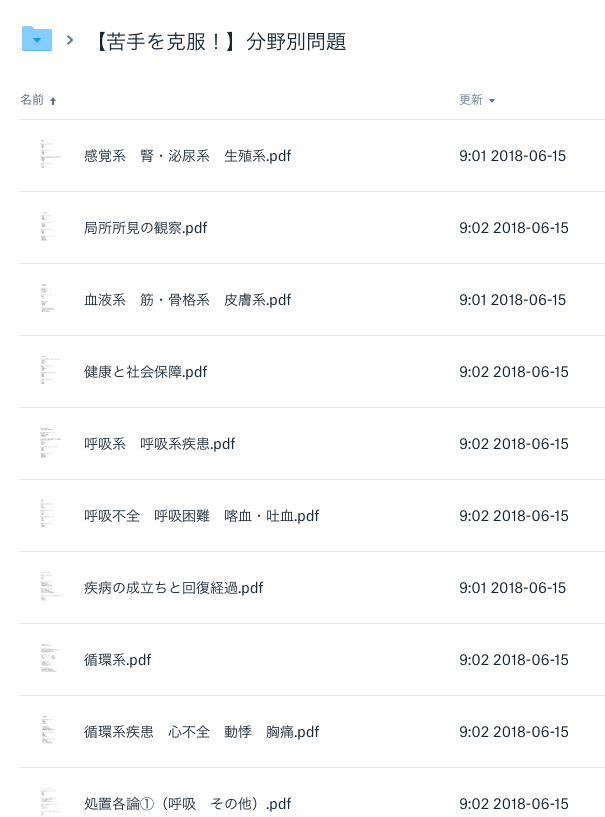Open 疾病の成立ちと回復経過.pdf
The width and height of the screenshot is (605, 817).
[174, 588]
